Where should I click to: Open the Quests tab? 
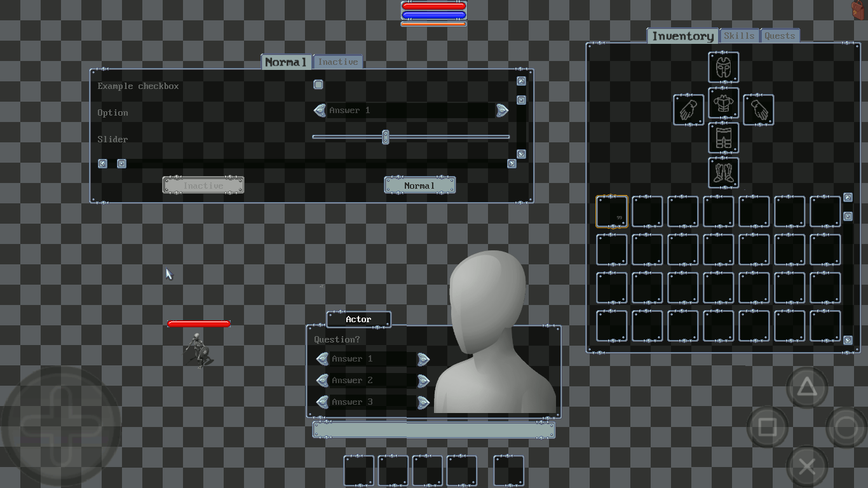pyautogui.click(x=780, y=36)
